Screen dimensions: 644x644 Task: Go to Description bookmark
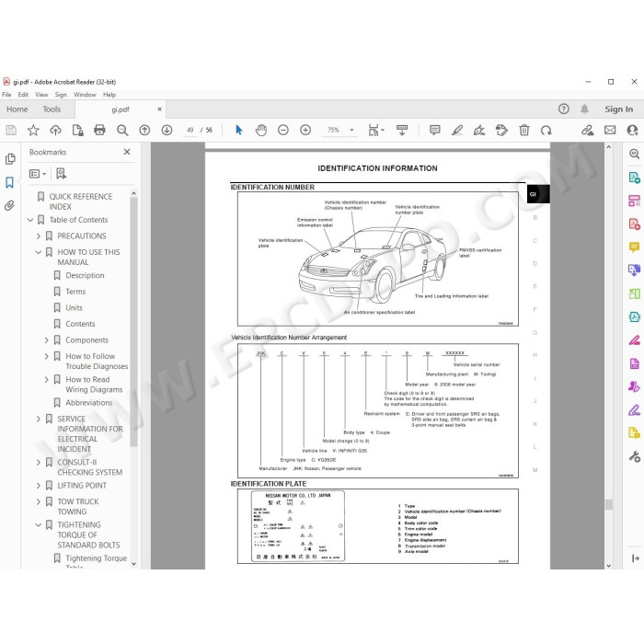(x=85, y=276)
